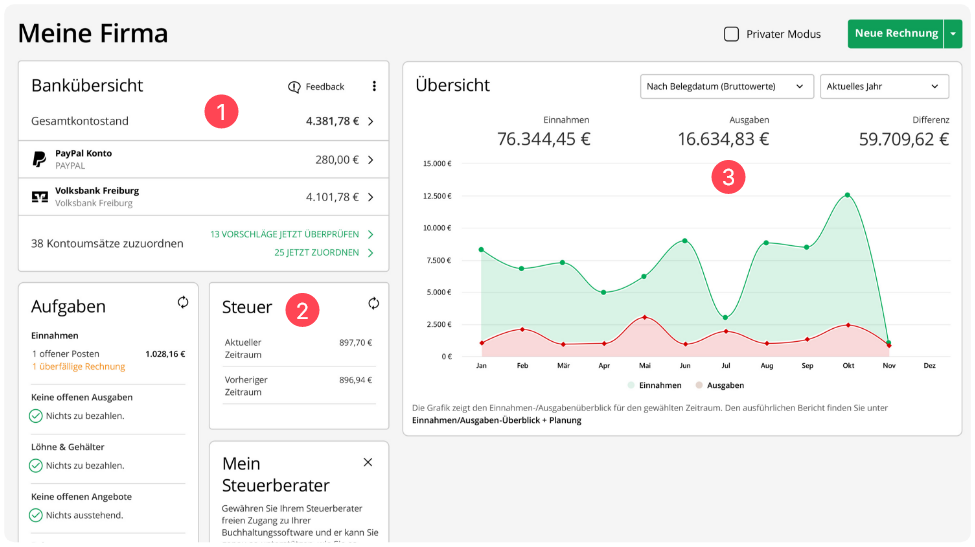Viewport: 975px width, 547px height.
Task: Click the Okt Einnahmen peak data point
Action: coord(848,195)
